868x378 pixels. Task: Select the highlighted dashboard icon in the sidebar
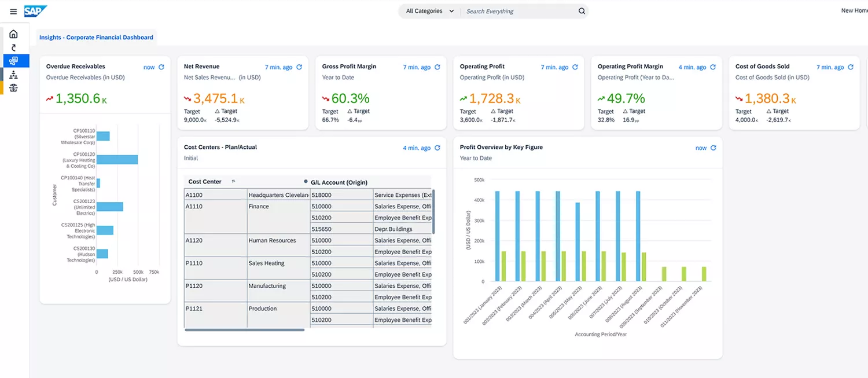pos(13,61)
